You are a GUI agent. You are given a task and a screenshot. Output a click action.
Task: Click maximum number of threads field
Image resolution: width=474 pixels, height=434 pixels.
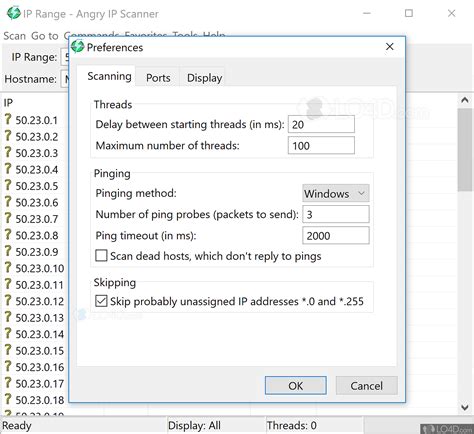321,146
